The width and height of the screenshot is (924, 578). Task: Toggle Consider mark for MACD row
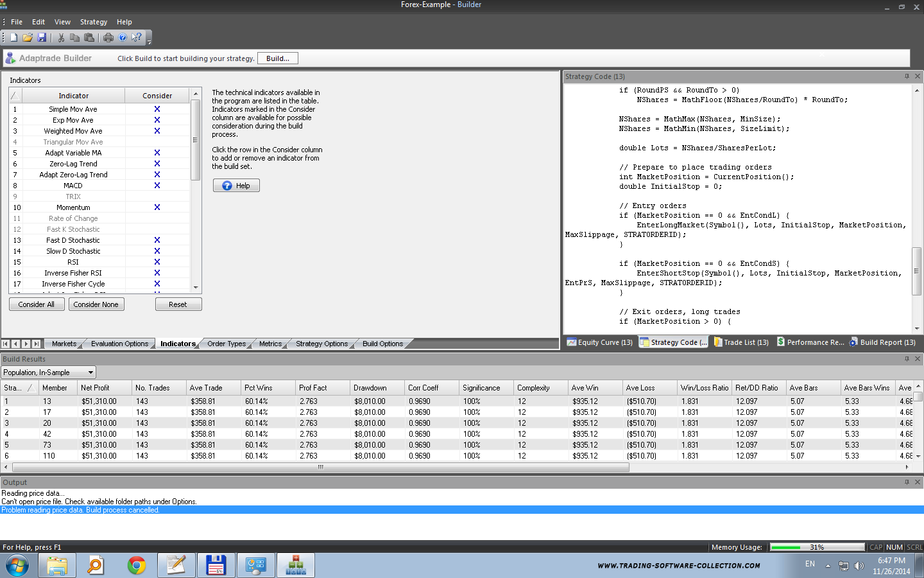click(x=157, y=186)
